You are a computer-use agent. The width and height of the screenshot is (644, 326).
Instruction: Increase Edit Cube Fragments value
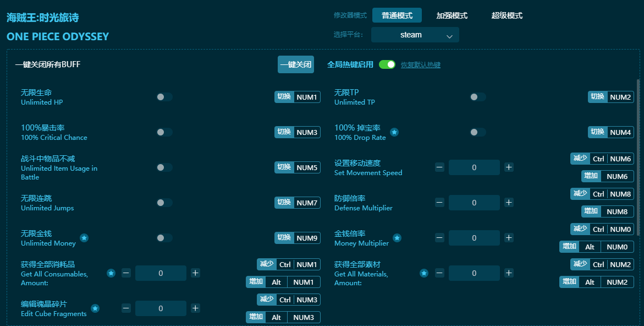[x=195, y=308]
